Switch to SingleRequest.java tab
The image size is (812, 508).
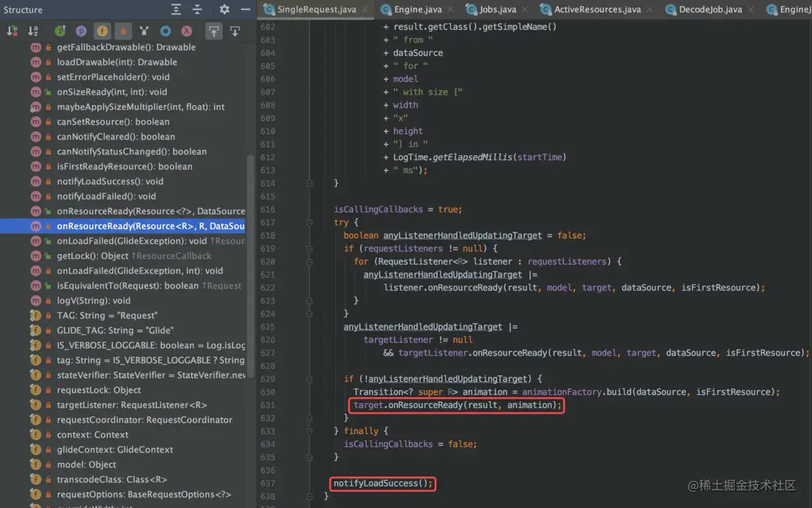click(x=316, y=9)
